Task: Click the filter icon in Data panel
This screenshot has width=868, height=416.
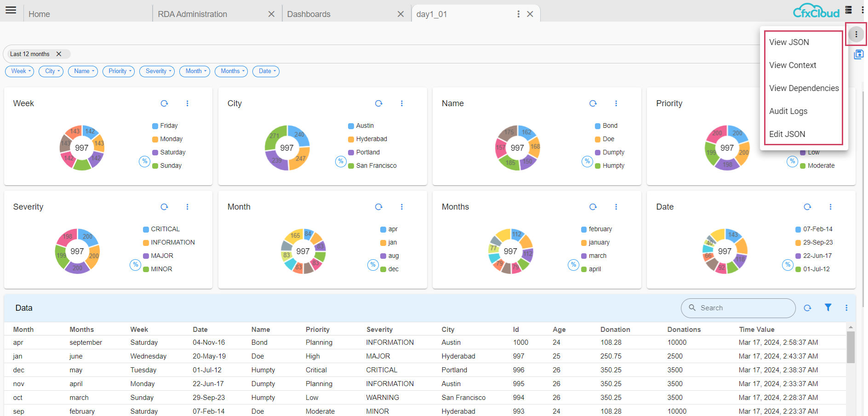Action: pyautogui.click(x=828, y=308)
